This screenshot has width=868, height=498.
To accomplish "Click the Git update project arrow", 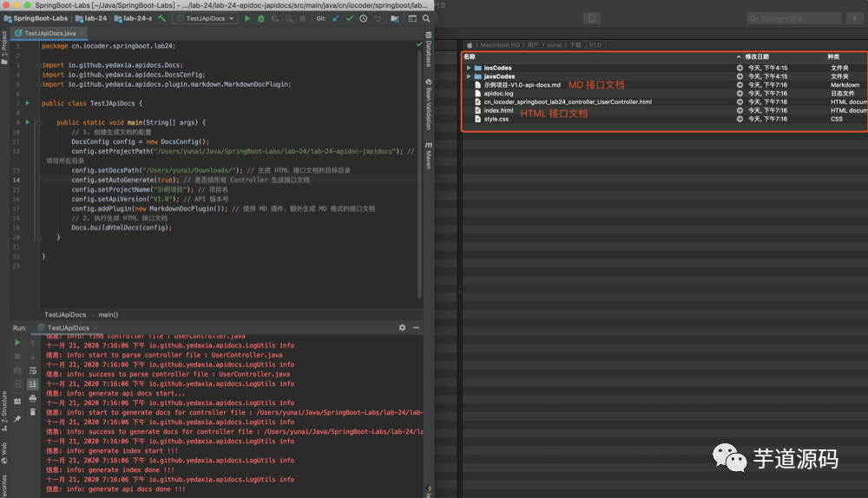I will pos(335,18).
